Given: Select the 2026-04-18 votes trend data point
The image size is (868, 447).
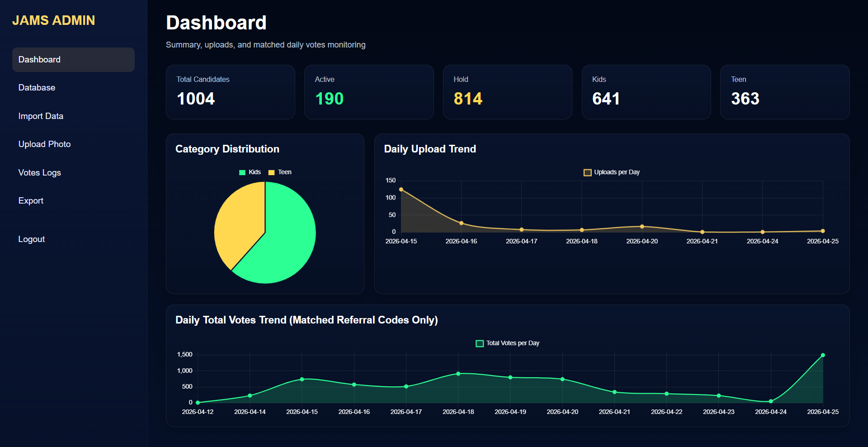Looking at the screenshot, I should (458, 374).
